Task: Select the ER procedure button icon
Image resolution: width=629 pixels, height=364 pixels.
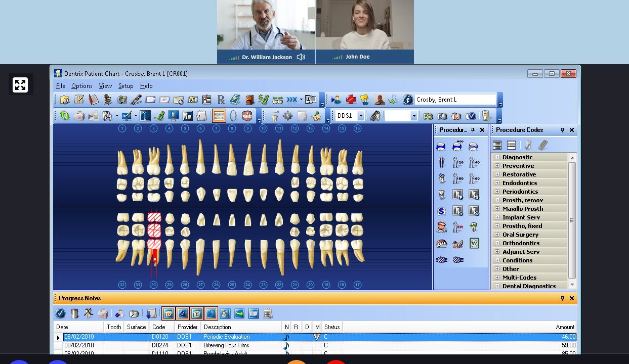Action: pyautogui.click(x=457, y=227)
